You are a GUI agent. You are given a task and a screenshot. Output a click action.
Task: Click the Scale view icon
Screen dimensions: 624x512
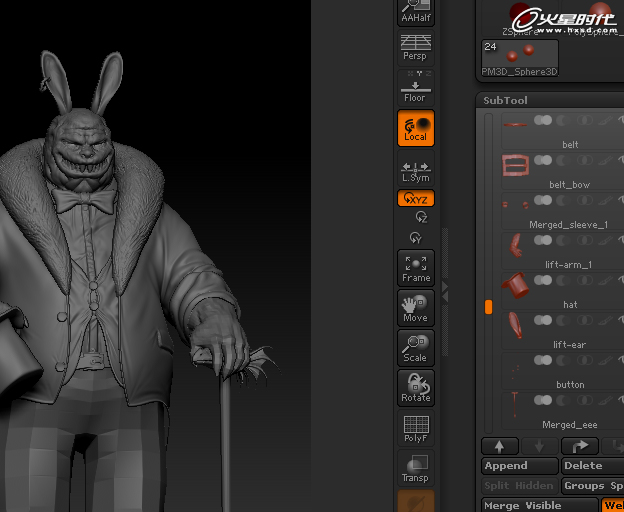[415, 348]
